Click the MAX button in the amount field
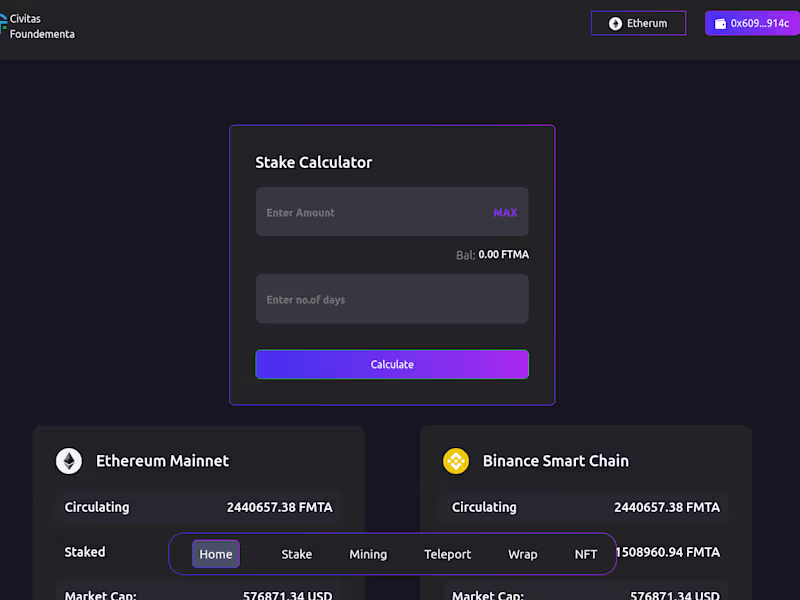Image resolution: width=800 pixels, height=600 pixels. click(x=505, y=212)
